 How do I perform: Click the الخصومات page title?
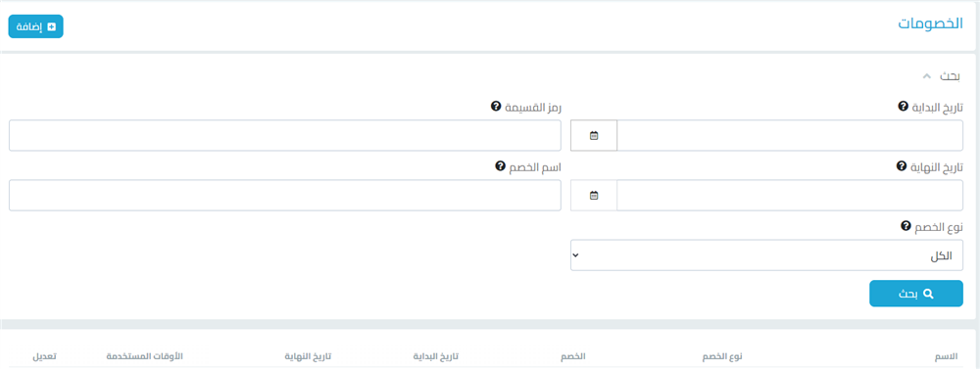pyautogui.click(x=929, y=24)
